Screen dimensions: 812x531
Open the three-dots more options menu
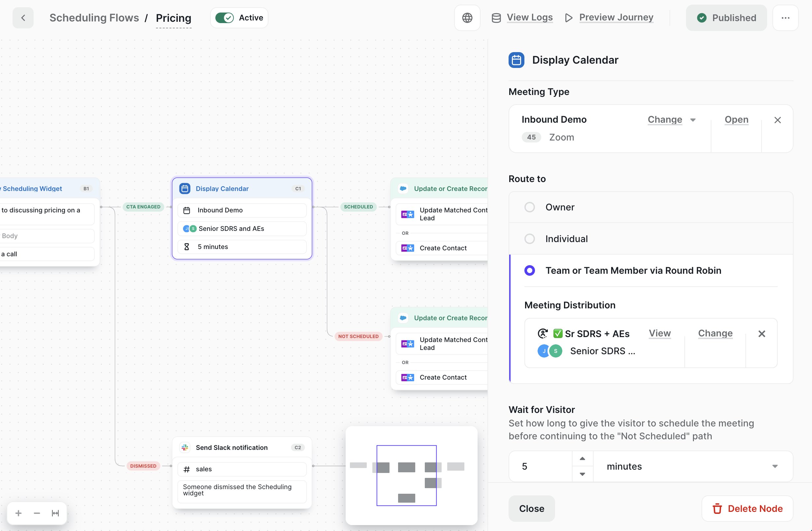pyautogui.click(x=785, y=18)
